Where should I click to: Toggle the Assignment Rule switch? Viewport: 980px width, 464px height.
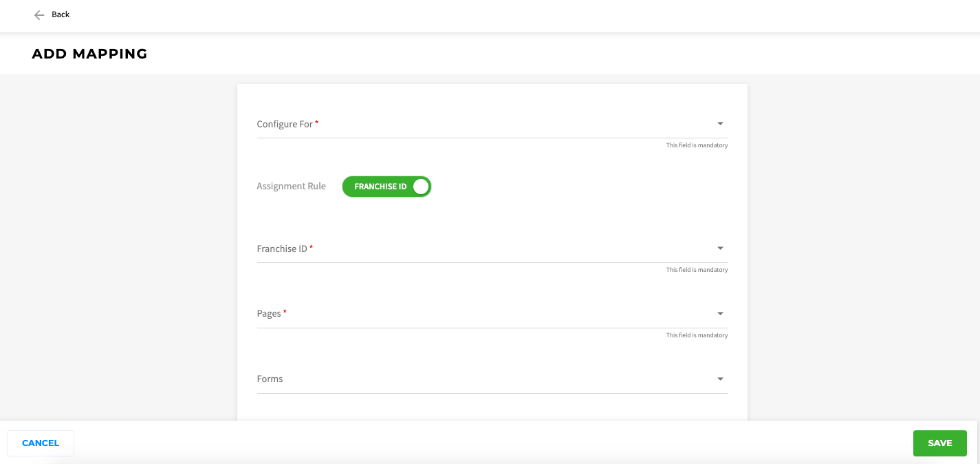point(386,187)
